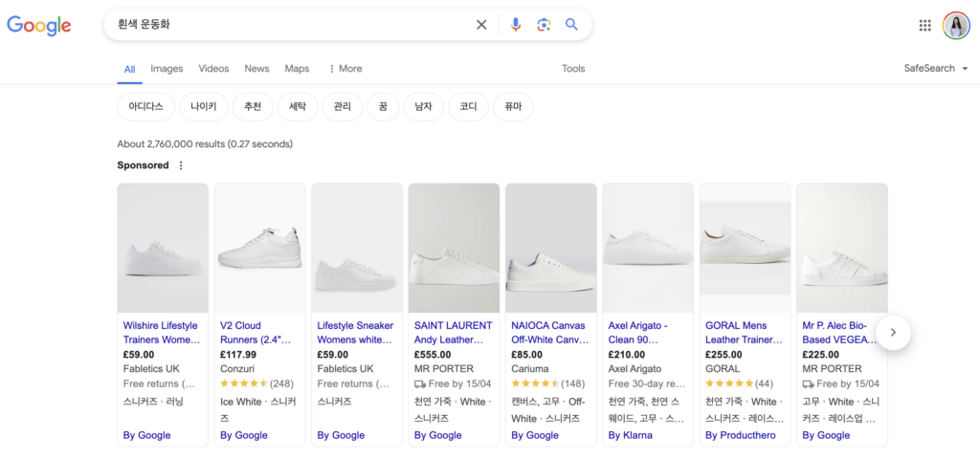Switch to the Videos tab
This screenshot has height=459, width=980.
[x=213, y=69]
